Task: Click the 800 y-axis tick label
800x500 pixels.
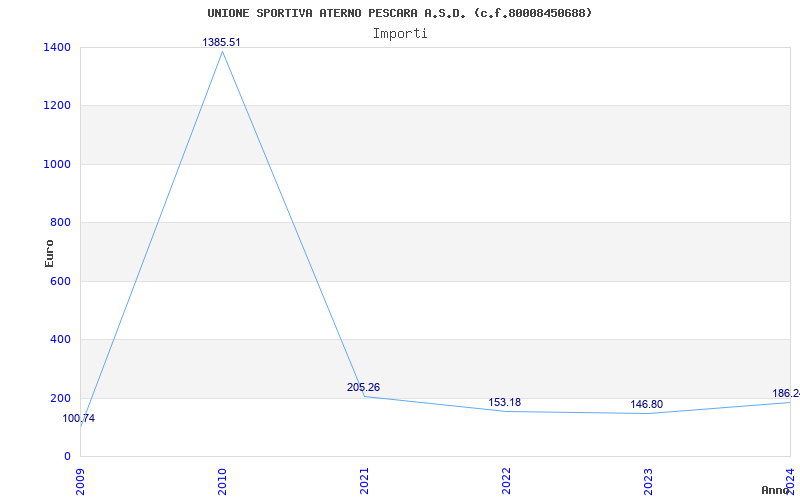Action: tap(60, 222)
